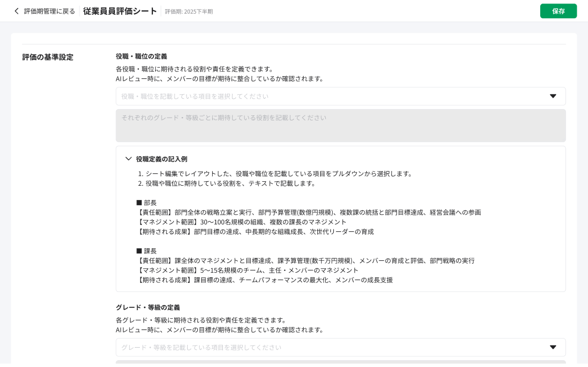Click the back chevron icon beside 評価期管理に戻る
The image size is (588, 367).
[16, 11]
